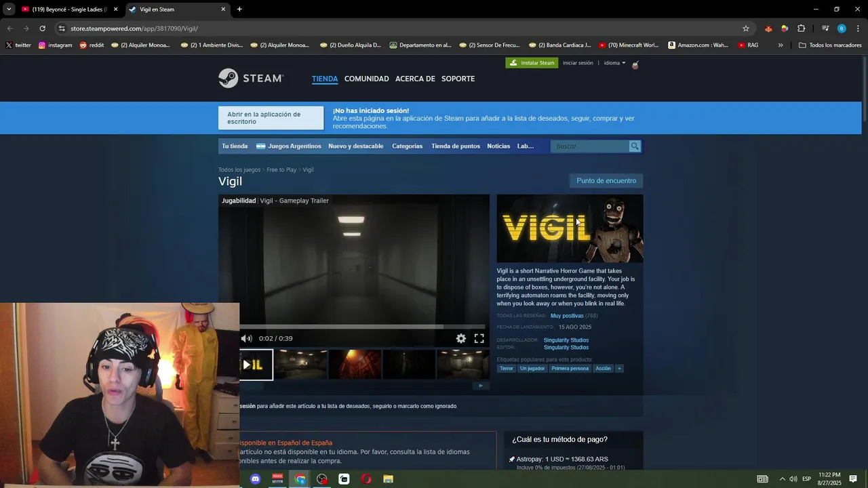Bookmark this page with the star icon
The height and width of the screenshot is (488, 868).
(x=746, y=28)
